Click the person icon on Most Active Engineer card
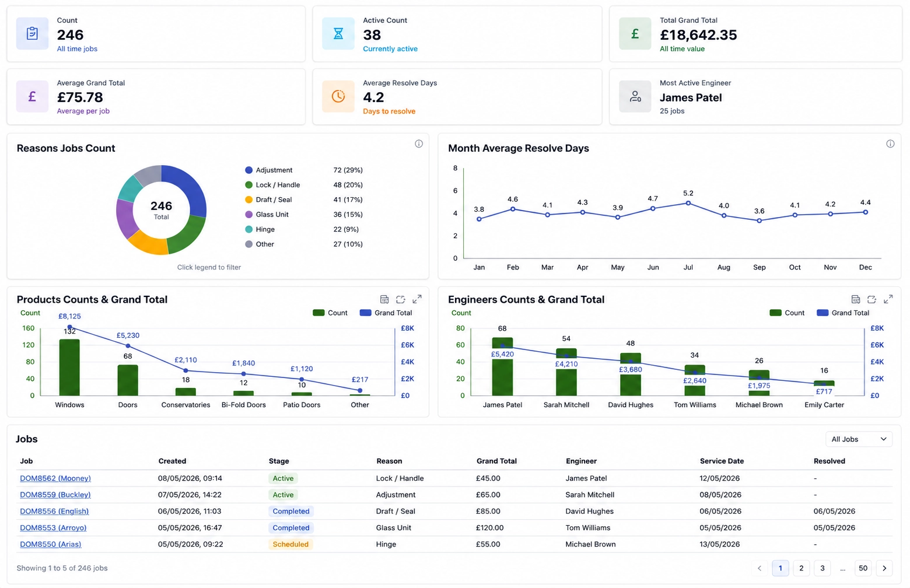Image resolution: width=910 pixels, height=588 pixels. (635, 97)
